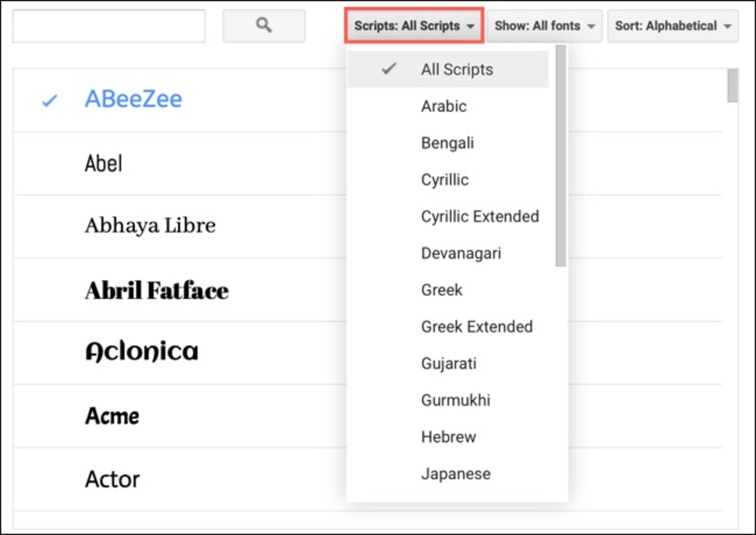Click the checkmark next to ABeeZee
Screen dimensions: 756x535
48,101
